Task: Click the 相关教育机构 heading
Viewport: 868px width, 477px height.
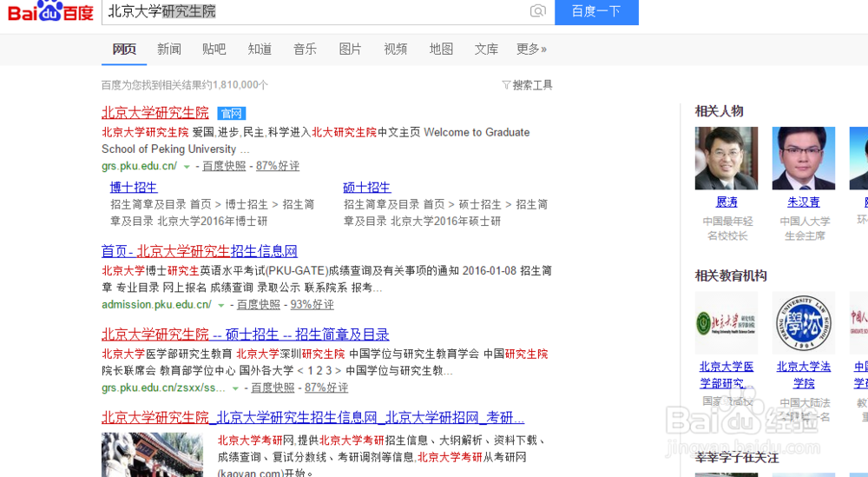Action: tap(731, 276)
